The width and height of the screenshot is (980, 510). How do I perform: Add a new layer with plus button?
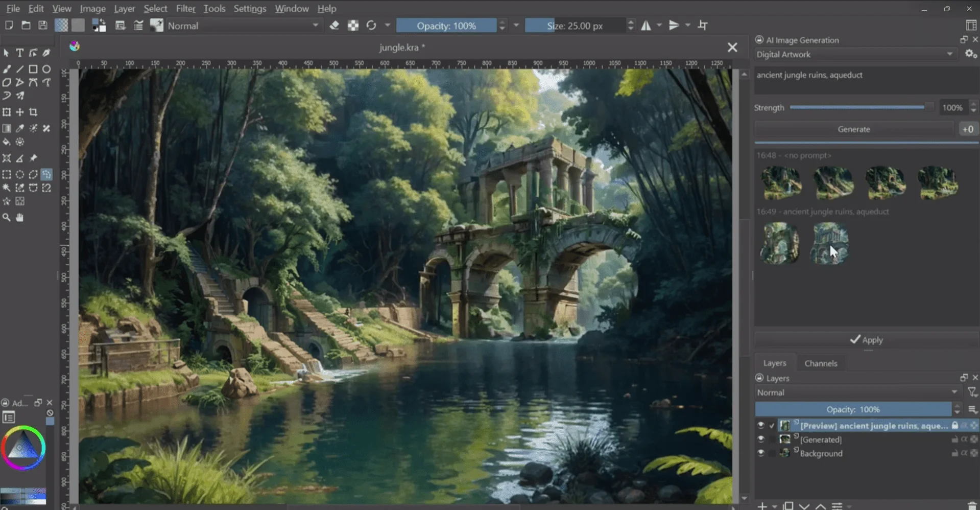click(762, 506)
